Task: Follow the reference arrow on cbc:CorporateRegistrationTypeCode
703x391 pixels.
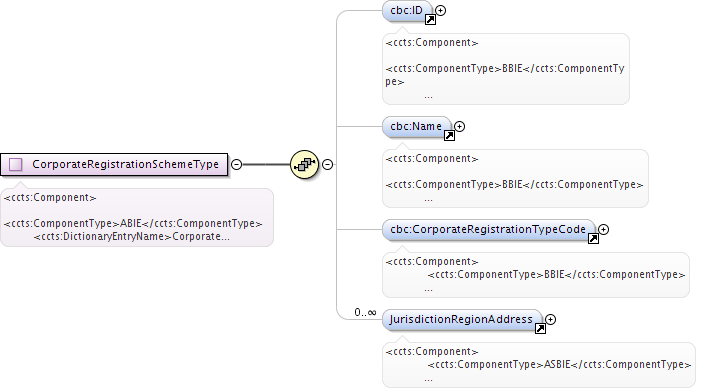Action: click(x=593, y=239)
